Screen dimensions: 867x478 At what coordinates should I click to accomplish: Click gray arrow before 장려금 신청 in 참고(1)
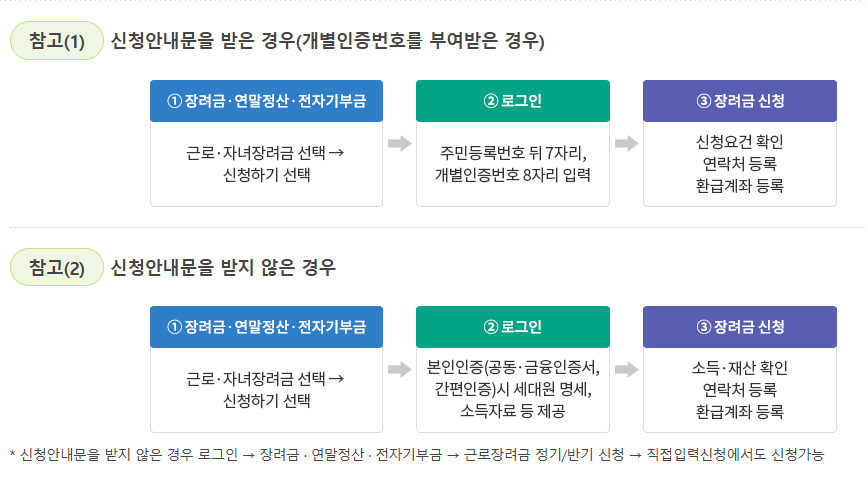pos(626,144)
